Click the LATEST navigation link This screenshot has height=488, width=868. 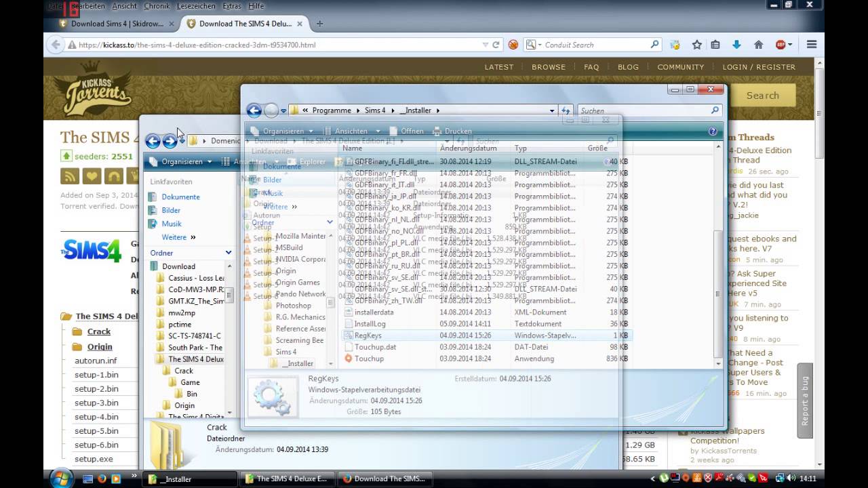click(498, 67)
